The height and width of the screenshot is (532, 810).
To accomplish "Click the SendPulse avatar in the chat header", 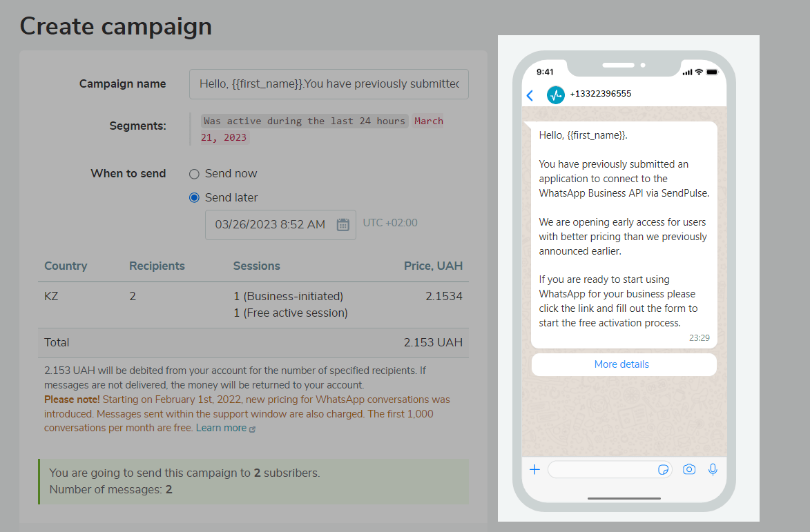I will (556, 95).
